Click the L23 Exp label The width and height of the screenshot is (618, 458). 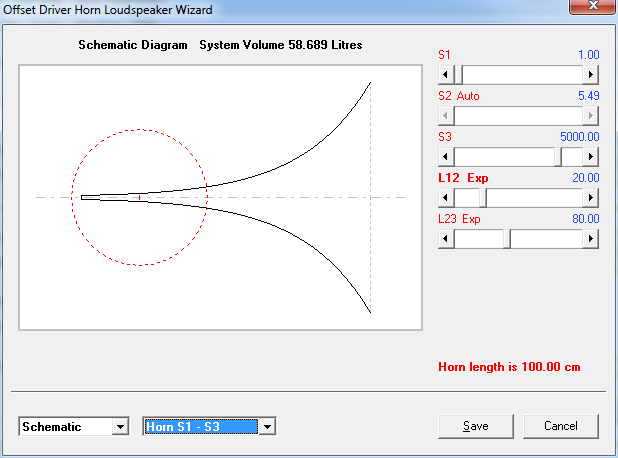click(x=459, y=219)
